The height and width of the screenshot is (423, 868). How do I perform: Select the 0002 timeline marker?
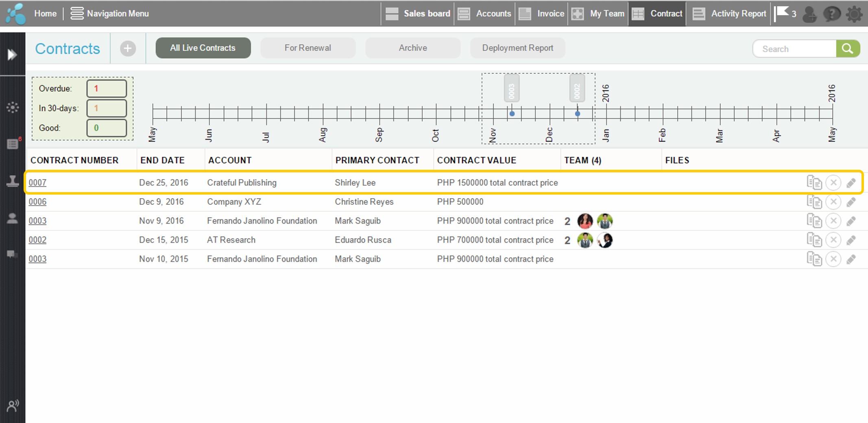577,88
